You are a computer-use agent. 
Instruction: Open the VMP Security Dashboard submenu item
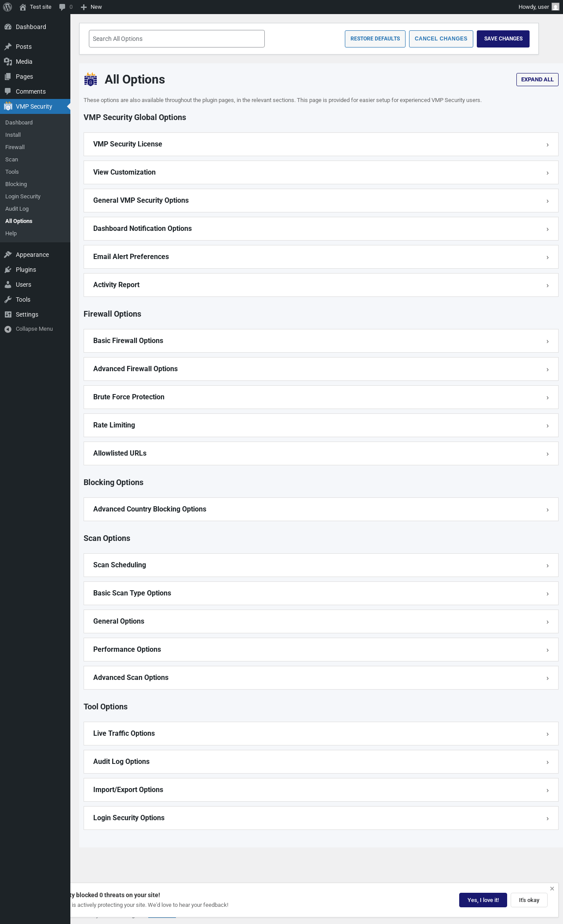[35, 123]
